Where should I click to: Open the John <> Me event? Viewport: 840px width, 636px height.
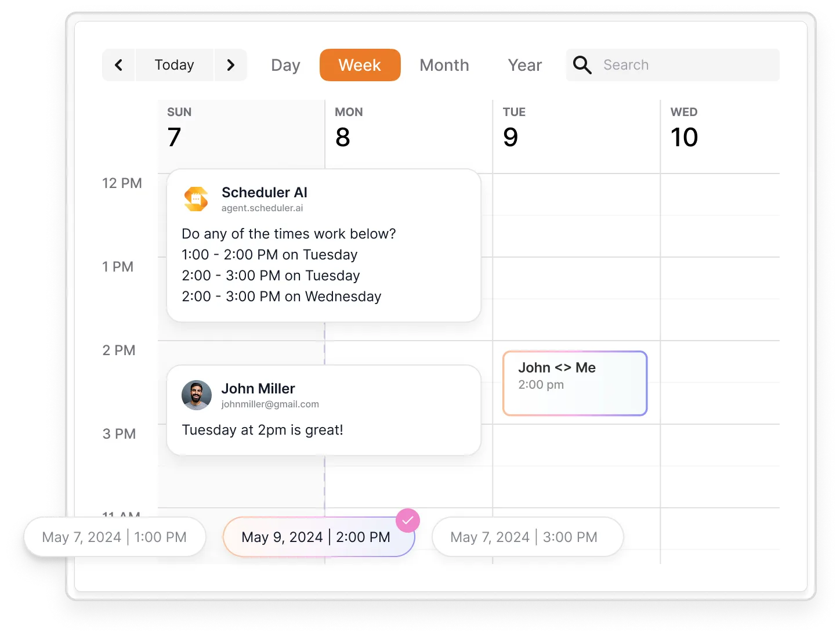574,383
